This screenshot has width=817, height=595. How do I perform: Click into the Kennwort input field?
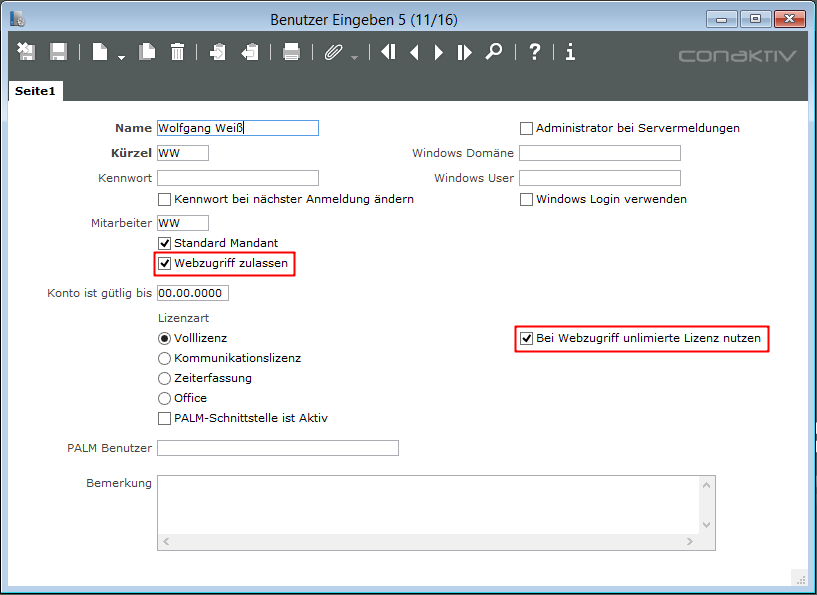(x=237, y=178)
